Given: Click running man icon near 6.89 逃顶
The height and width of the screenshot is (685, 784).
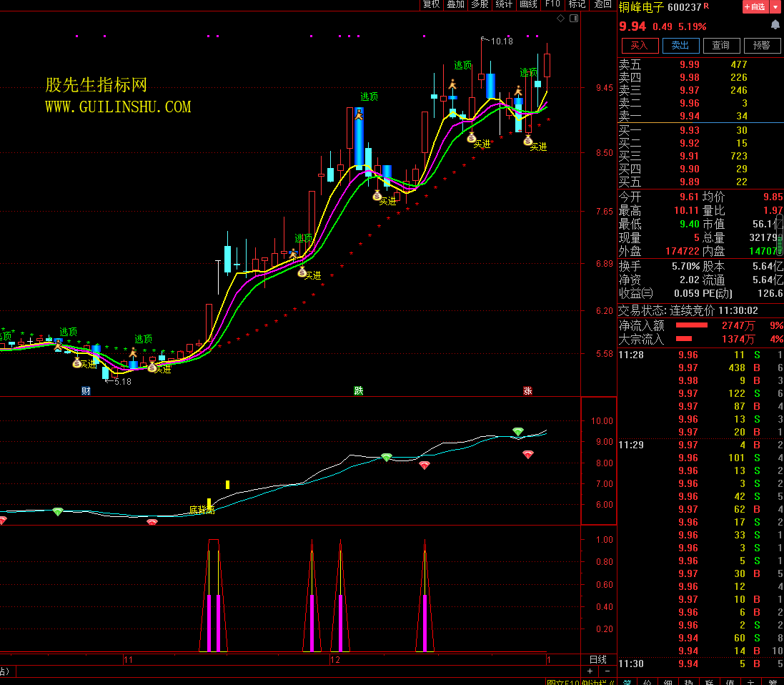Looking at the screenshot, I should (294, 254).
